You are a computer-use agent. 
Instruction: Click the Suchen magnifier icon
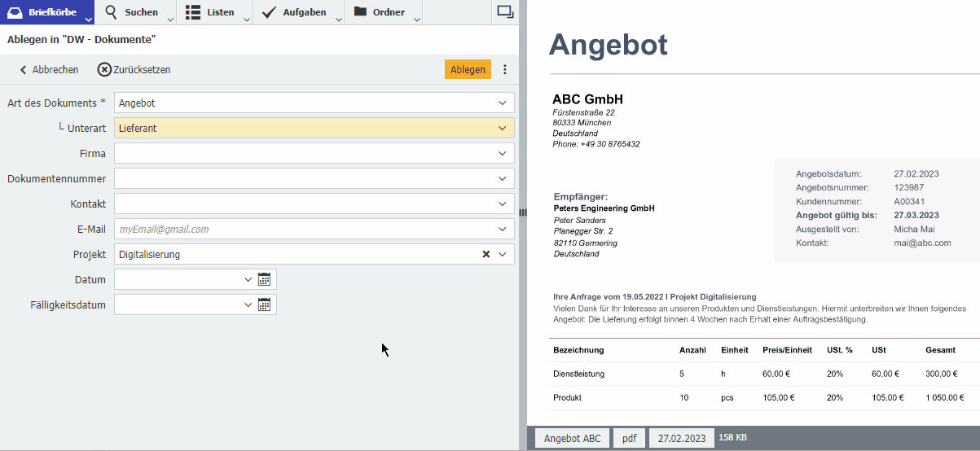[111, 11]
